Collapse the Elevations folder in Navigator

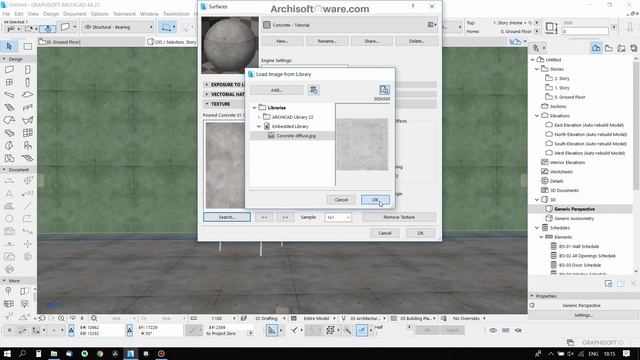537,116
